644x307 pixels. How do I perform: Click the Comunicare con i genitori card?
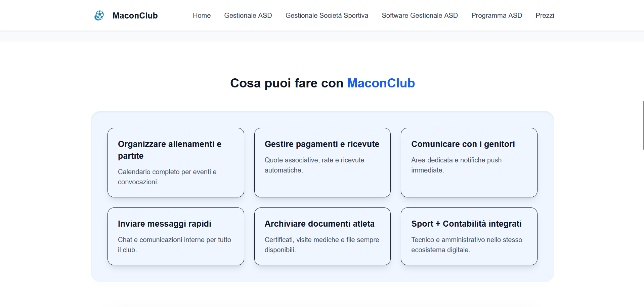(x=469, y=162)
